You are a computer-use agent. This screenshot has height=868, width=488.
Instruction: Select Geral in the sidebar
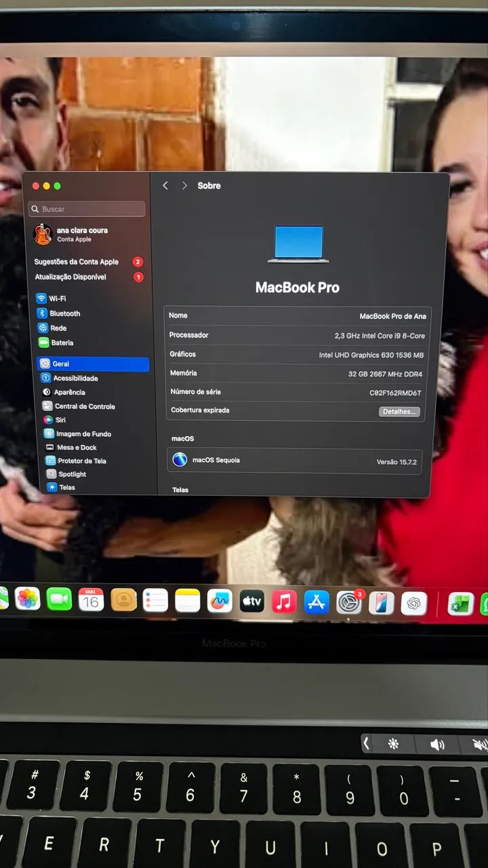(x=93, y=364)
